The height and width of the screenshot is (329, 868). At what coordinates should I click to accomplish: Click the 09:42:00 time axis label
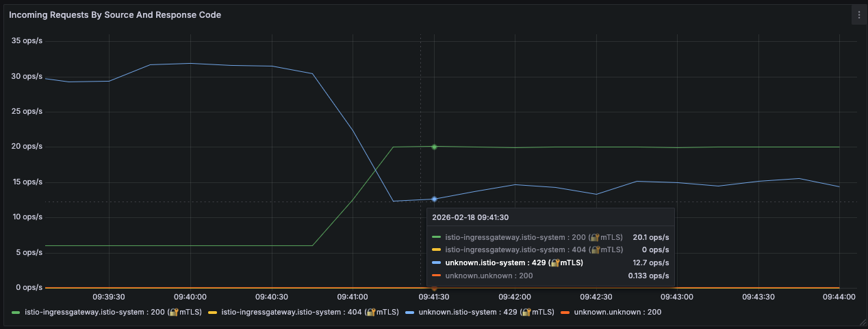(x=515, y=297)
